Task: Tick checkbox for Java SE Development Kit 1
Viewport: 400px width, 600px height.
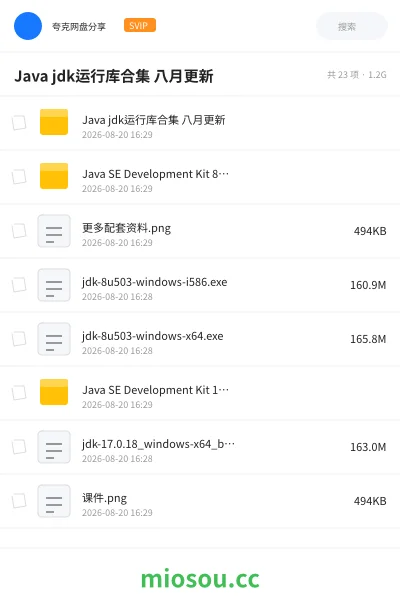Action: [19, 393]
